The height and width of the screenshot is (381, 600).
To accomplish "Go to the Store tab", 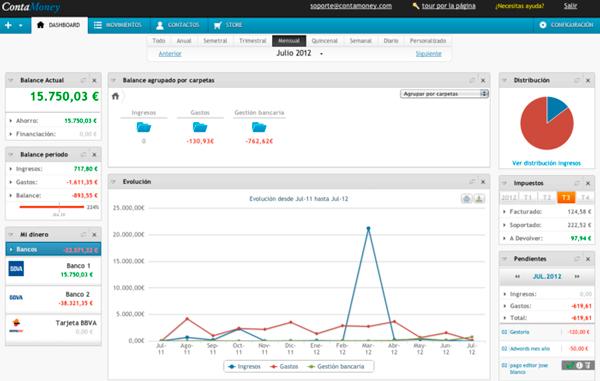I will 228,25.
